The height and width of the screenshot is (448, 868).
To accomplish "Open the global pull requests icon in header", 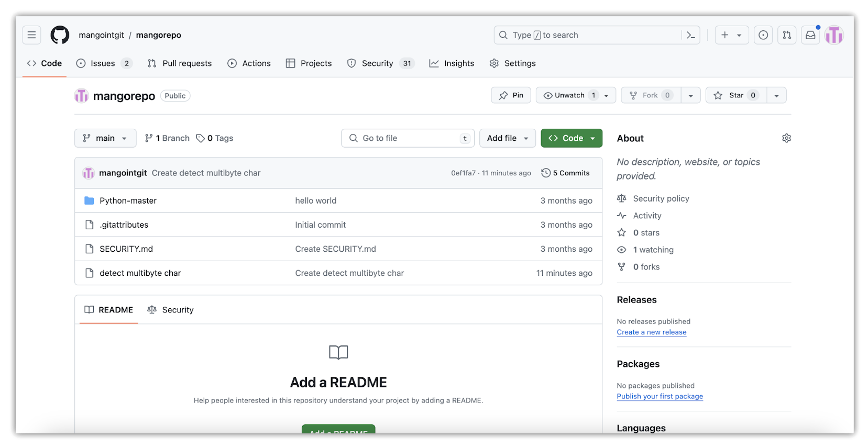I will tap(787, 35).
